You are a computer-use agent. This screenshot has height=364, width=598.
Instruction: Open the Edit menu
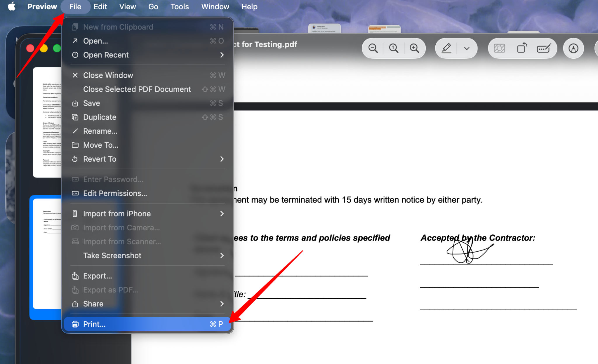point(100,6)
